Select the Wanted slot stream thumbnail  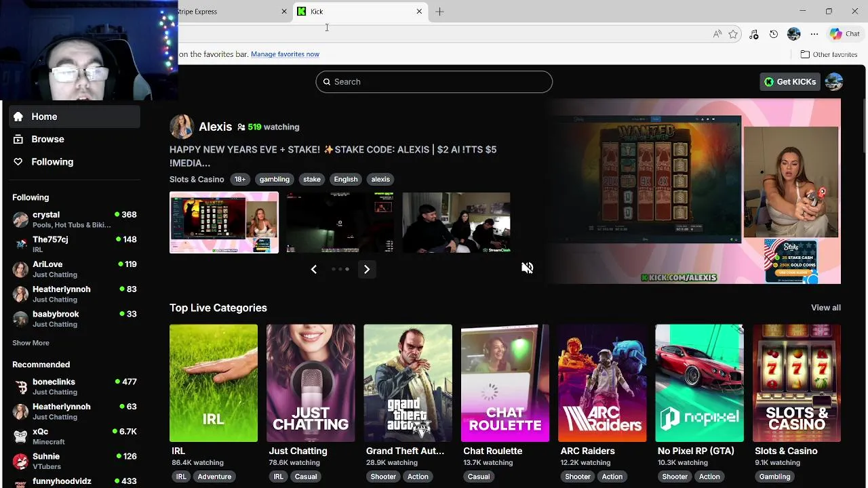224,222
